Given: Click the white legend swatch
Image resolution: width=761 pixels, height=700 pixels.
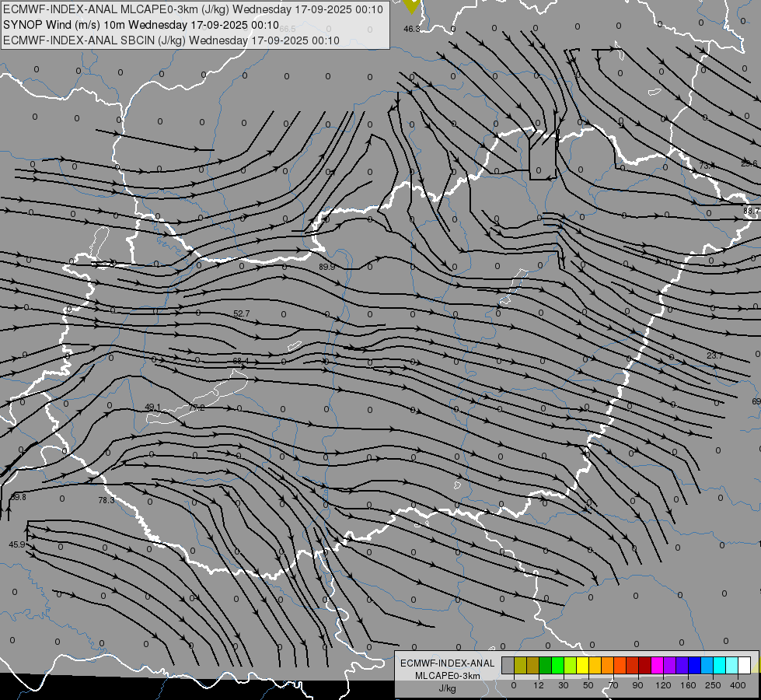Looking at the screenshot, I should click(745, 665).
